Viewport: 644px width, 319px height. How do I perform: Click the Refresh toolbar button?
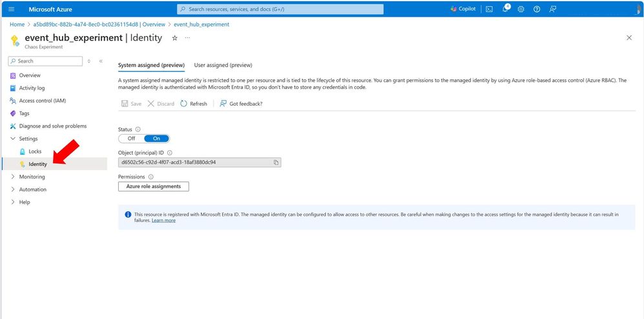pos(194,104)
